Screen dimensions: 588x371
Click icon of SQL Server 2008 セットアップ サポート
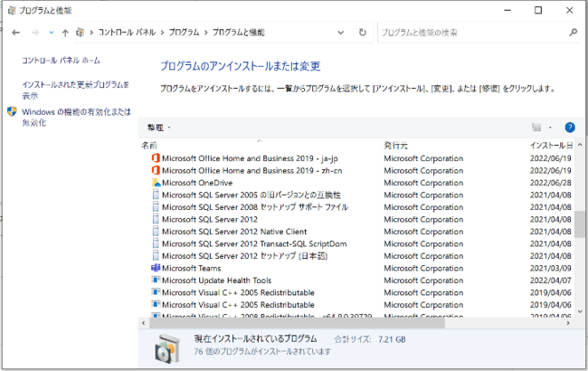[x=156, y=206]
